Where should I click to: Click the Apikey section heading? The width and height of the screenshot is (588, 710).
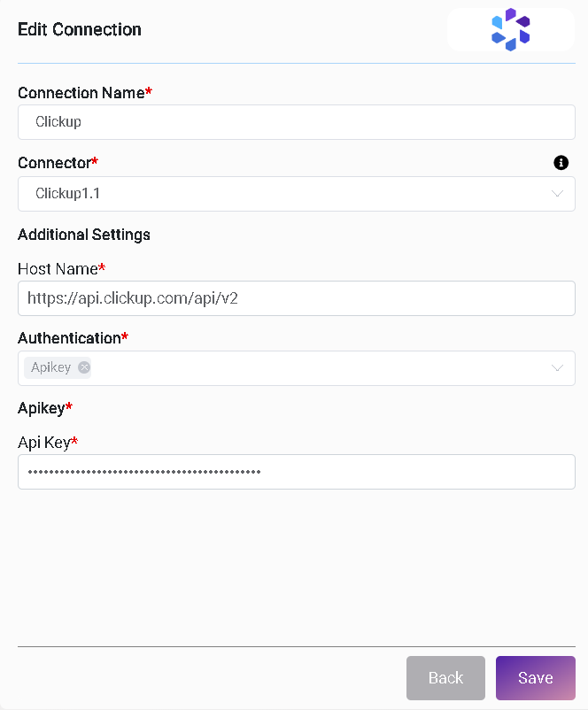(42, 408)
